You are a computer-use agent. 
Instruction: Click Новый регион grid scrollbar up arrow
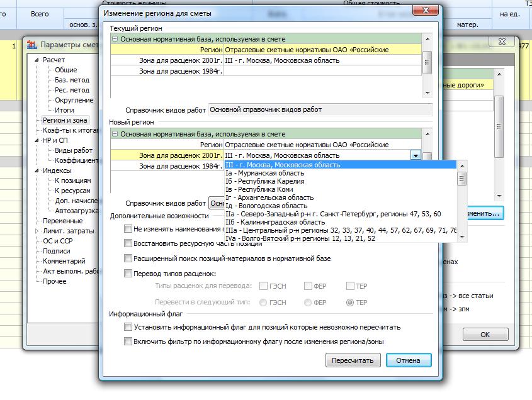pyautogui.click(x=427, y=134)
